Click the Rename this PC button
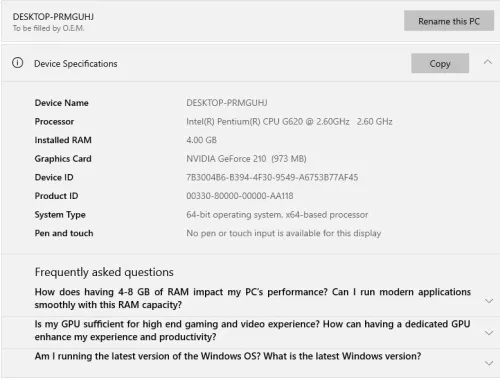This screenshot has height=380, width=500. 449,21
